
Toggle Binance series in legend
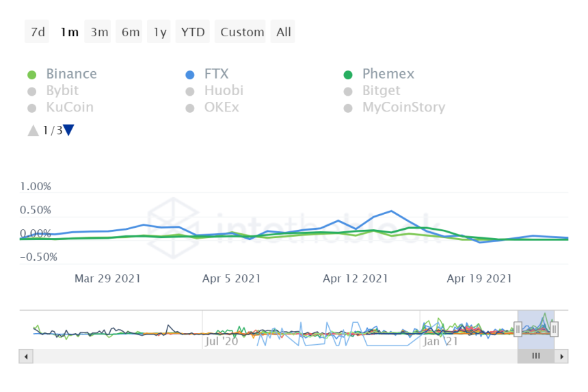pyautogui.click(x=71, y=74)
